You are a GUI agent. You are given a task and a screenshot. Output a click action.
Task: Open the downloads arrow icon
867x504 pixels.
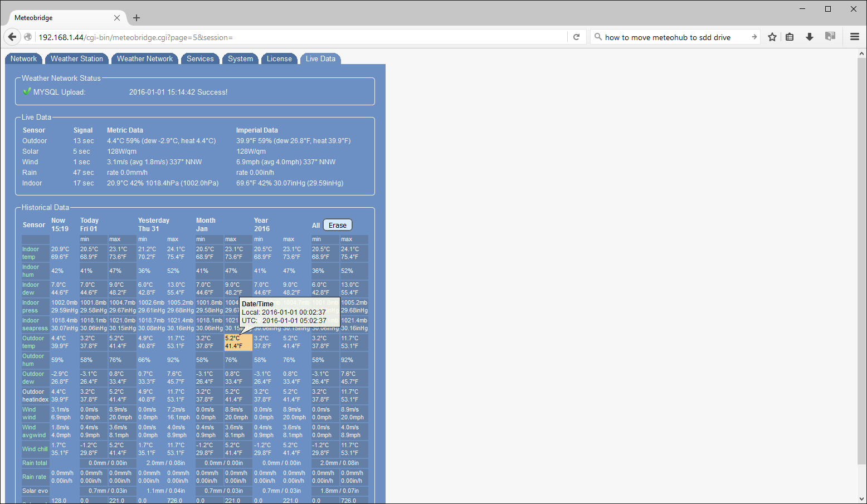click(810, 37)
